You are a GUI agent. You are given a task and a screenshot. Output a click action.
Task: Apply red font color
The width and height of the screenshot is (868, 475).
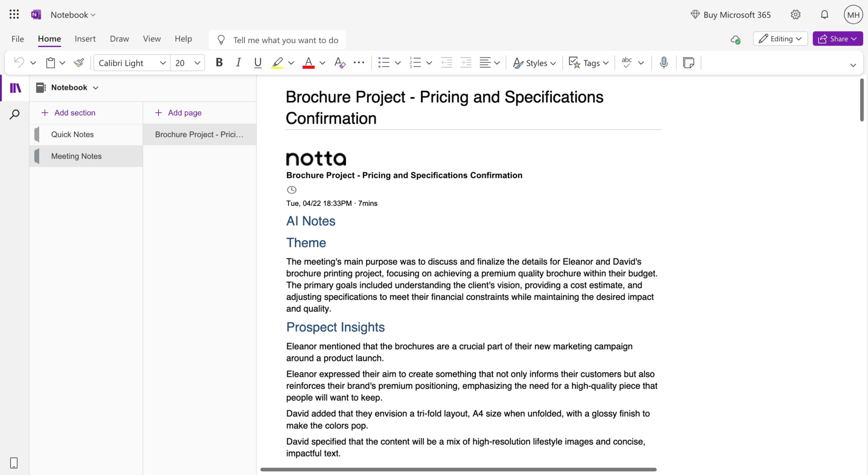coord(309,63)
